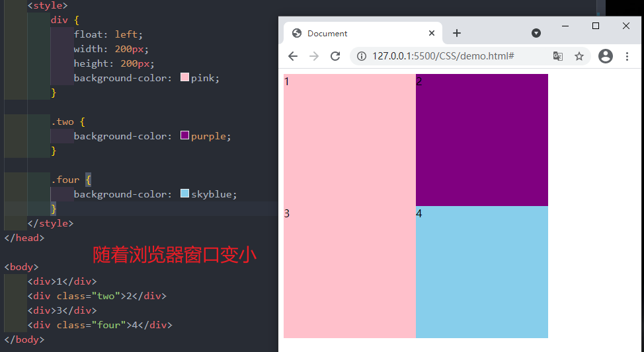Click the browser forward arrow
This screenshot has height=352, width=644.
314,56
